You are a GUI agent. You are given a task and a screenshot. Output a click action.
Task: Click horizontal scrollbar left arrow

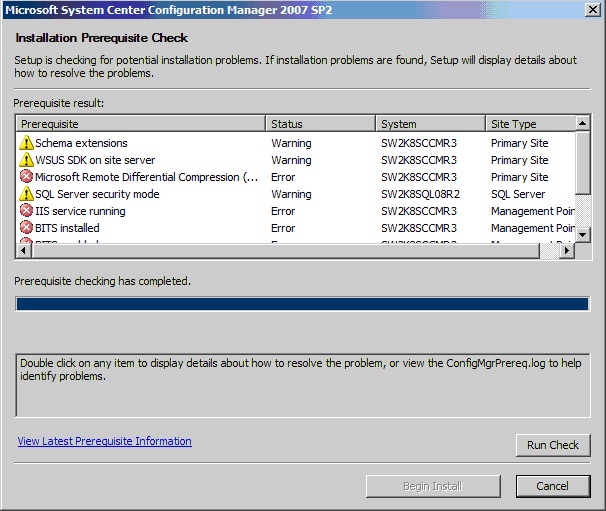(24, 250)
